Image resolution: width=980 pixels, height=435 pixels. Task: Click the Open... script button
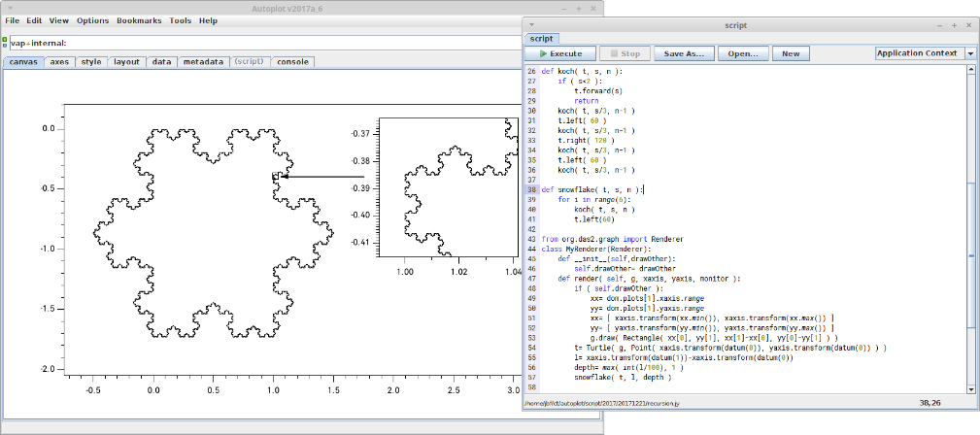[743, 54]
